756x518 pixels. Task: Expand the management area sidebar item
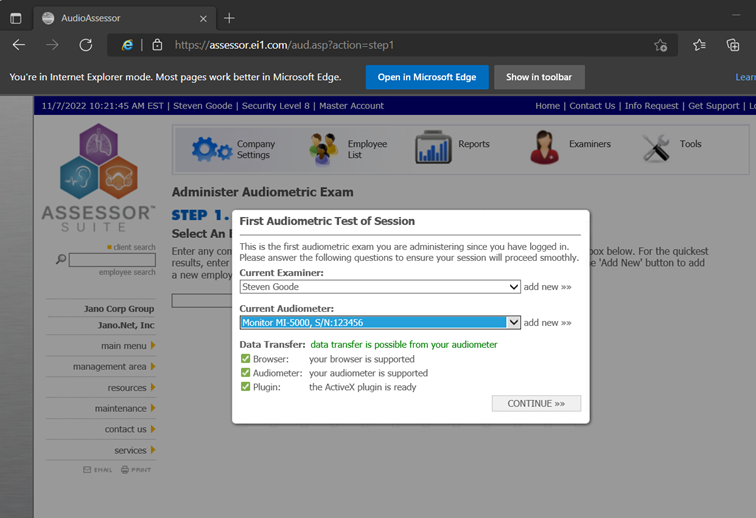coord(114,367)
